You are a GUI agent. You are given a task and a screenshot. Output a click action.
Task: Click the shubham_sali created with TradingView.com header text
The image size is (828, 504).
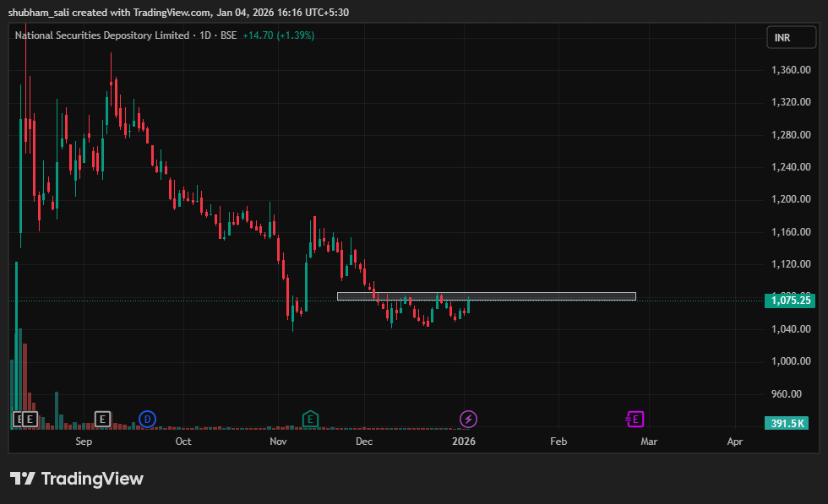[x=178, y=12]
